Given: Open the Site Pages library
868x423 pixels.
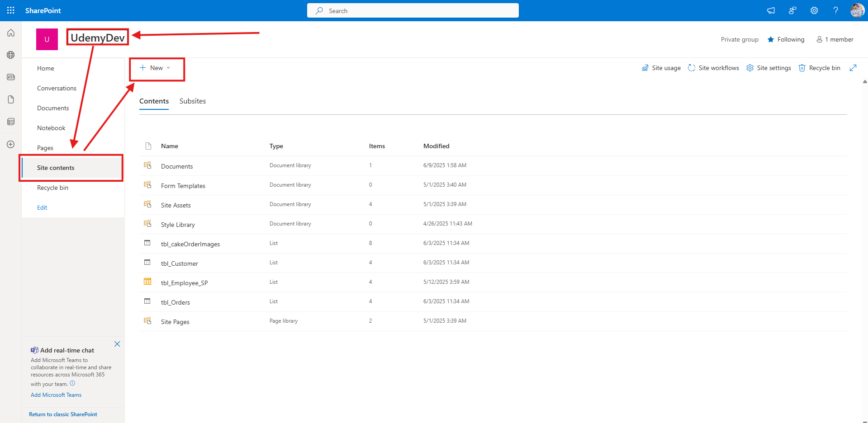Looking at the screenshot, I should (x=175, y=322).
